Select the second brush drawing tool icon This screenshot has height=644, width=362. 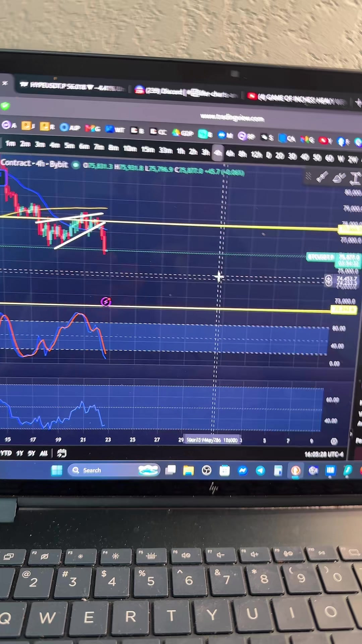[x=339, y=177]
